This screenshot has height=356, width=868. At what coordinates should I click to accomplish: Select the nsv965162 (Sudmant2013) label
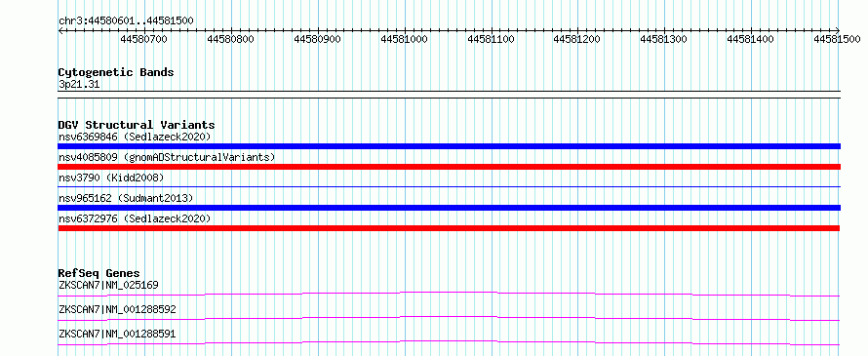point(126,198)
